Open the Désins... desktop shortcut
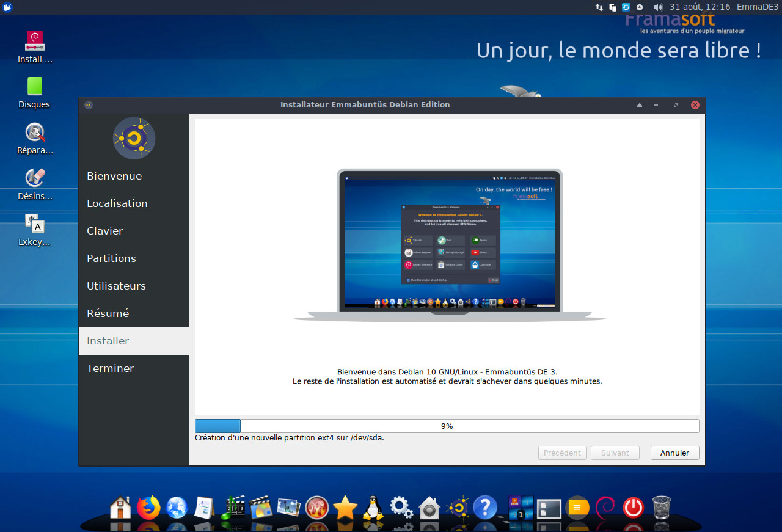The width and height of the screenshot is (782, 532). 35,184
